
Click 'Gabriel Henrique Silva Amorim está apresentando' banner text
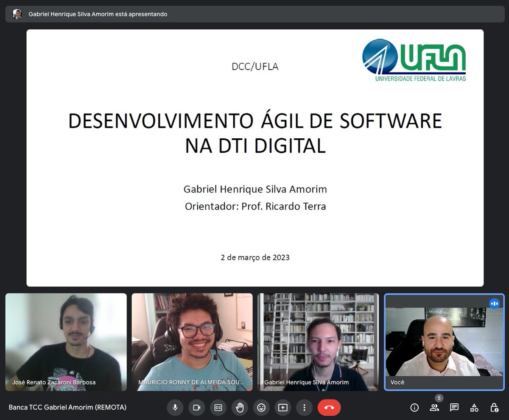[x=98, y=14]
